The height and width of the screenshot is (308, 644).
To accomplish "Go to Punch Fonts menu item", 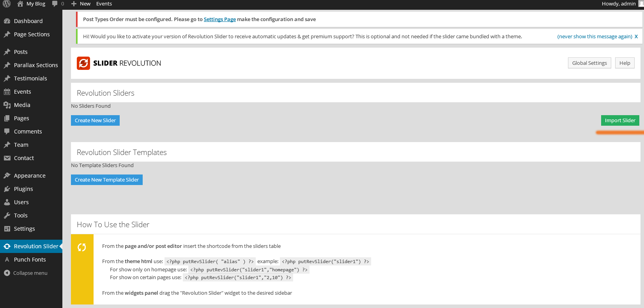I will pyautogui.click(x=30, y=260).
